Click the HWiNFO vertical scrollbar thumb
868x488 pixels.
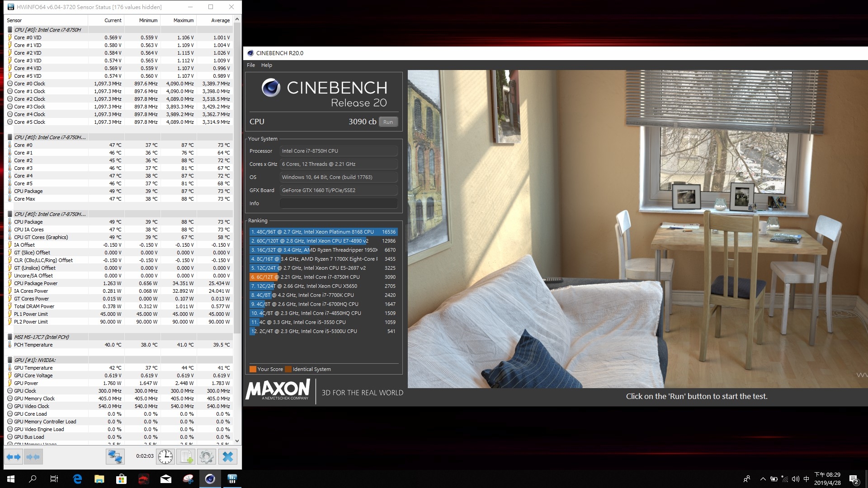click(x=237, y=178)
